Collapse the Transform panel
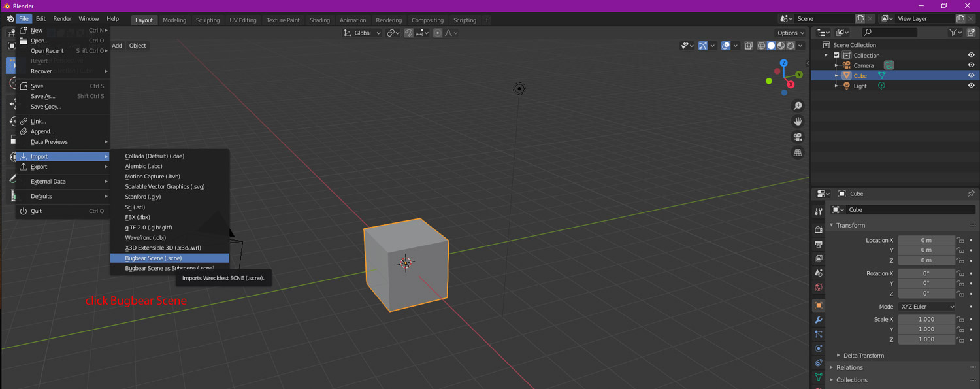 coord(851,225)
